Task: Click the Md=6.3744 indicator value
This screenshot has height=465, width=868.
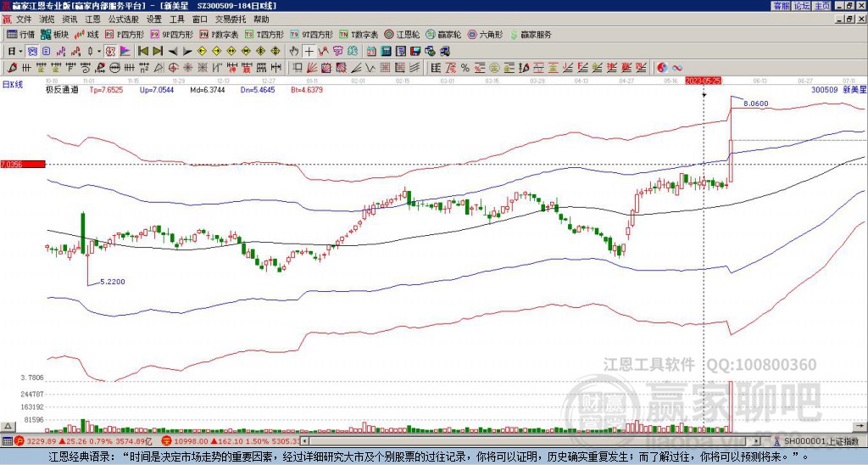Action: pyautogui.click(x=208, y=89)
